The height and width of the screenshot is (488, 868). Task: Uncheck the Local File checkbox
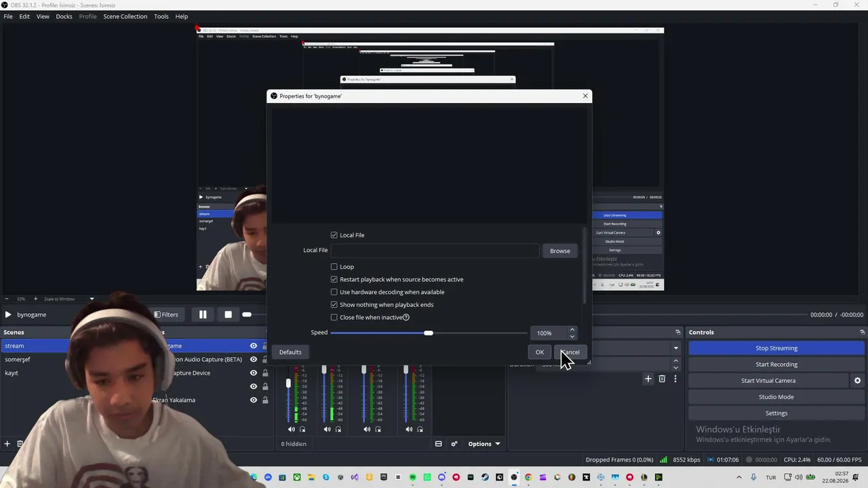334,235
